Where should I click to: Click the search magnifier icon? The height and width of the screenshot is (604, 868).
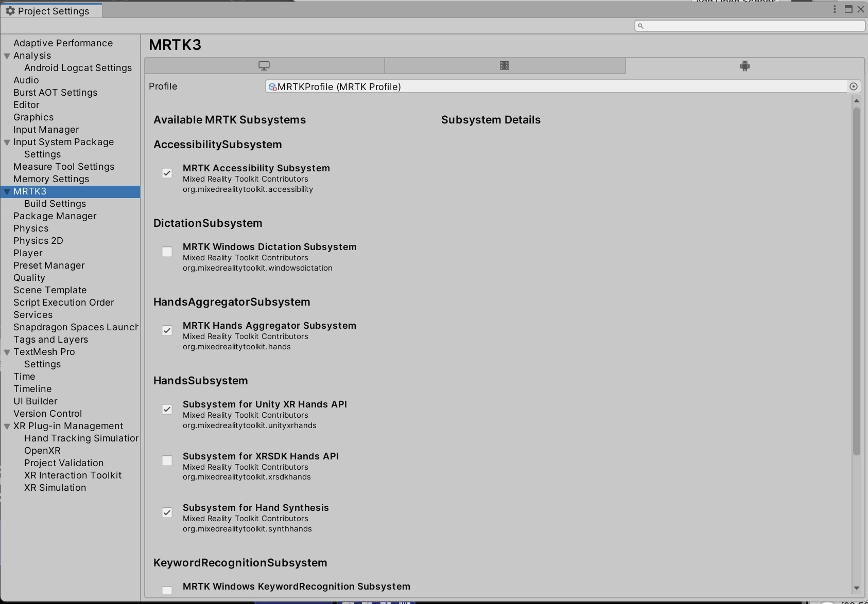[641, 26]
